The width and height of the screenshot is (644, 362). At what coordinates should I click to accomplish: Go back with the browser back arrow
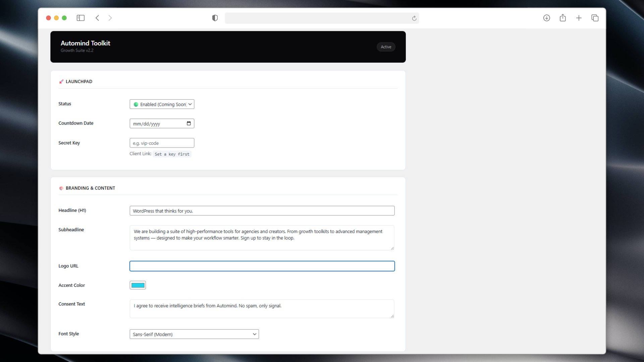97,18
